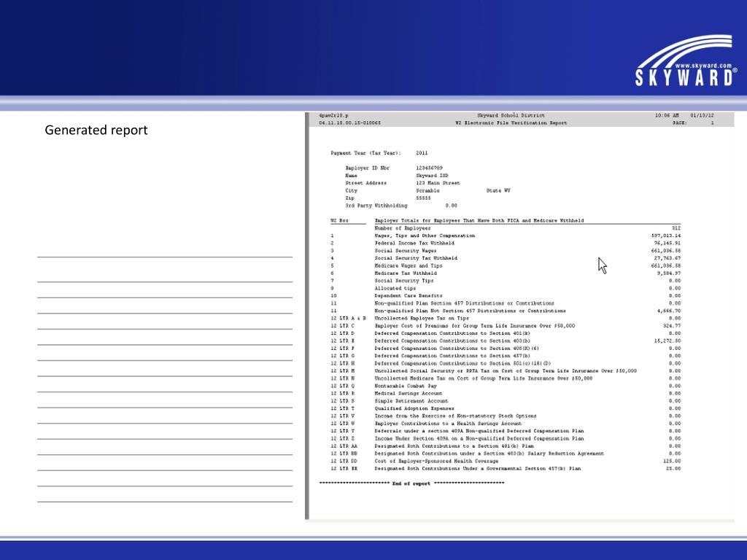Click 'Cost of Employer-Sponsored Health Coverage' row

tap(506, 462)
